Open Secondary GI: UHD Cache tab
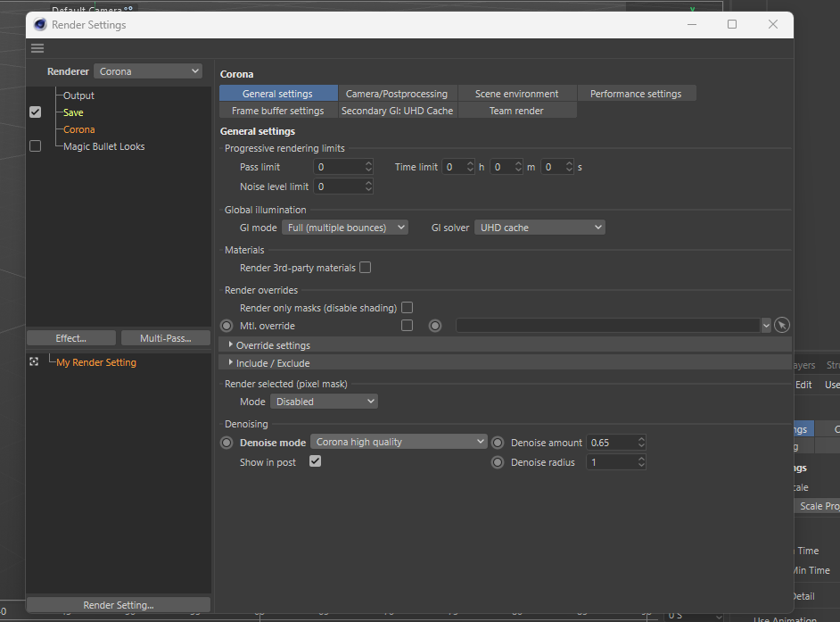 pos(397,111)
